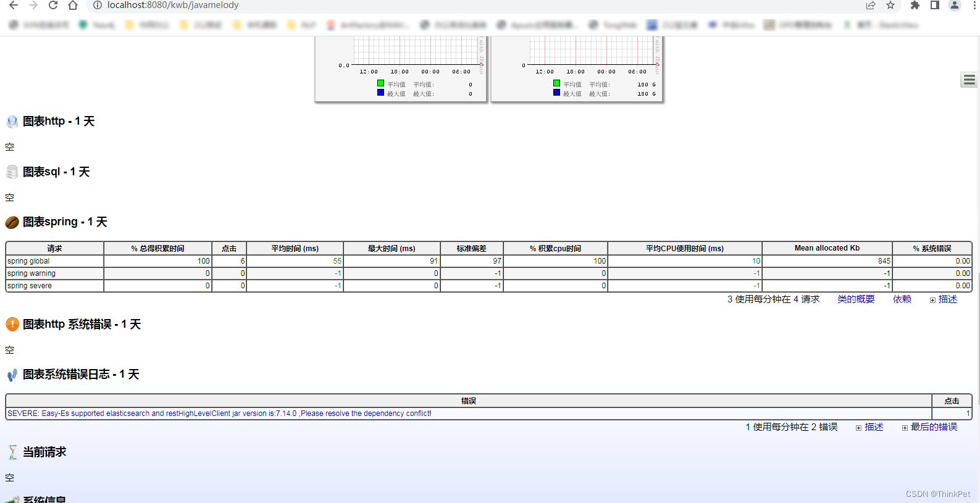980x503 pixels.
Task: Click the 当前请求 heading
Action: click(x=44, y=452)
